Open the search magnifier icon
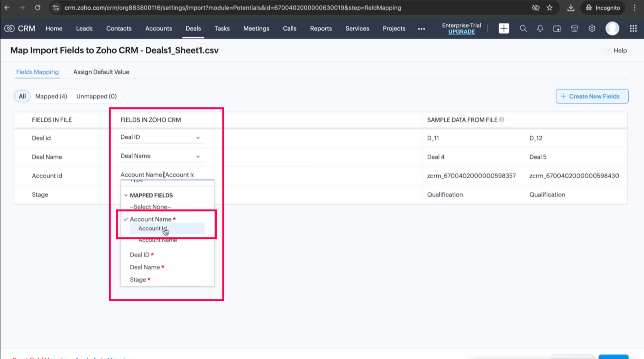The image size is (644, 359). click(x=523, y=29)
